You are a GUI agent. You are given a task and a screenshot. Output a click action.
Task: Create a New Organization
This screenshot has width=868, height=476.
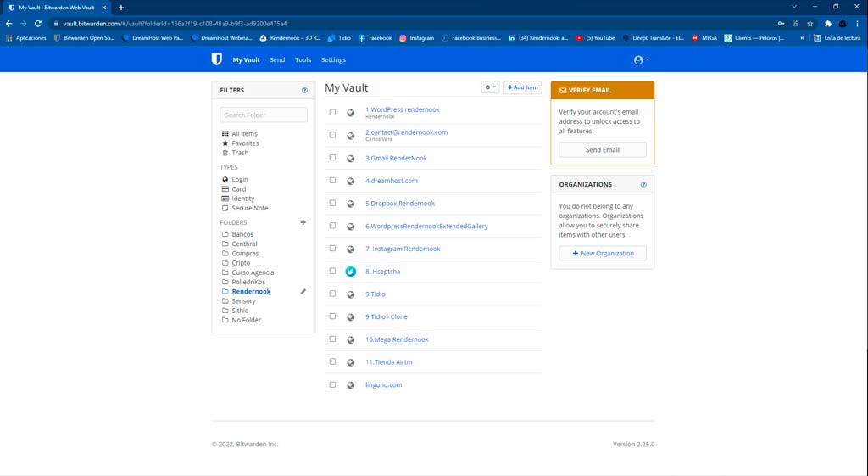tap(603, 253)
